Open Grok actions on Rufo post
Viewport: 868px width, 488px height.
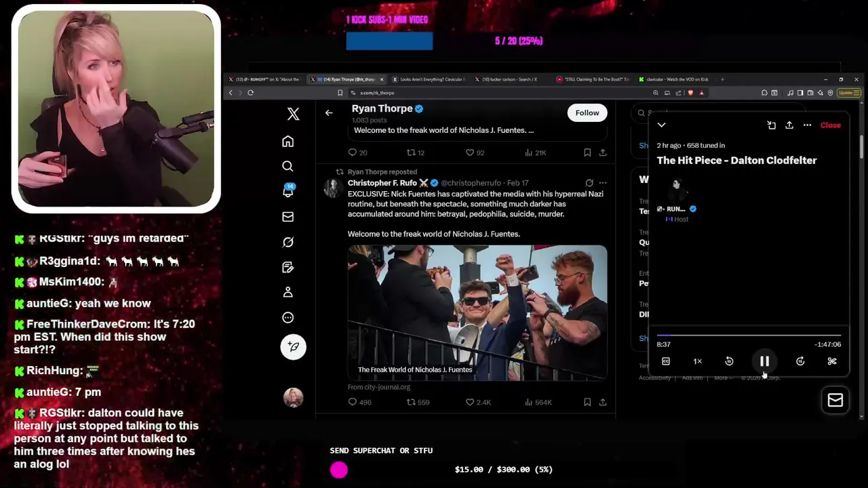coord(589,183)
